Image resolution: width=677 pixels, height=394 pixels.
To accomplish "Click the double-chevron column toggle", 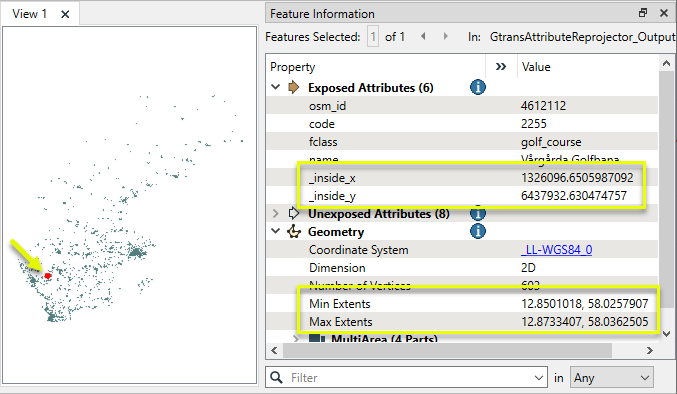I will coord(501,67).
